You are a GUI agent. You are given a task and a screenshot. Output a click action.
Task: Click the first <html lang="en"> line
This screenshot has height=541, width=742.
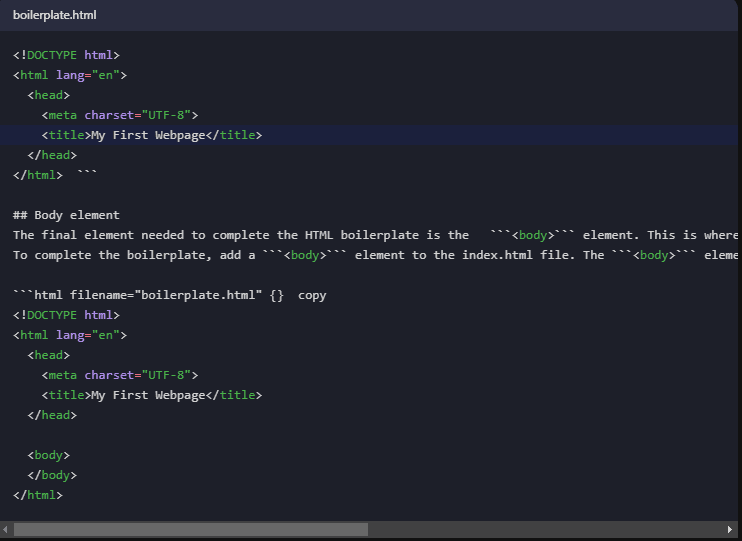point(70,75)
